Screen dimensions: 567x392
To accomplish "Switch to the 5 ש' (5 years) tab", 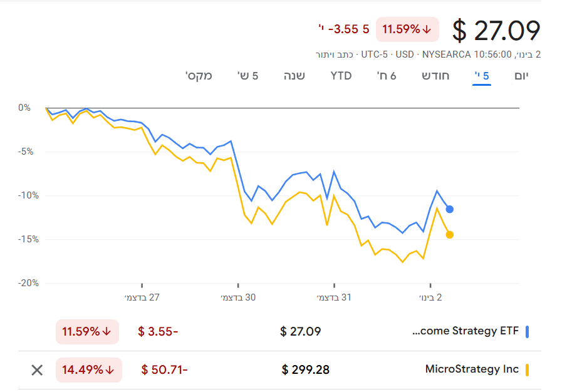I will pyautogui.click(x=247, y=76).
